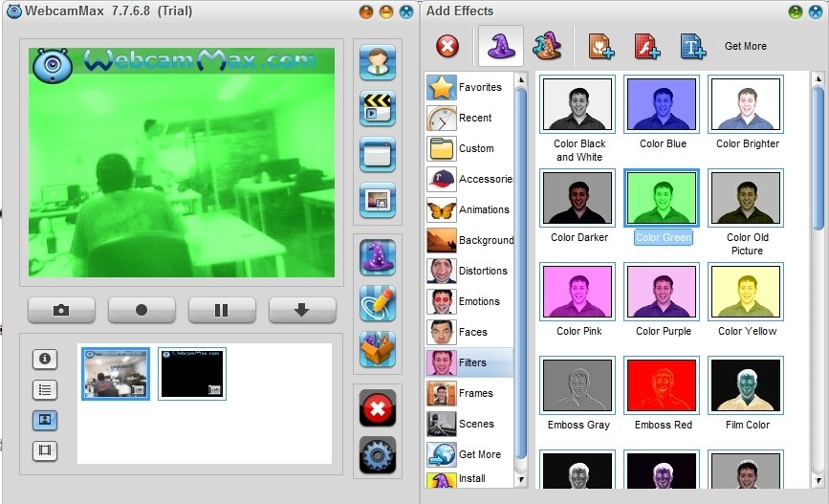829x504 pixels.
Task: Open the Recent category
Action: click(x=469, y=118)
